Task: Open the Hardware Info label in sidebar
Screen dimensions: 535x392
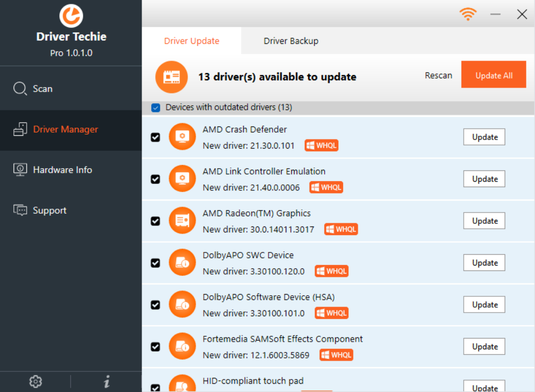Action: (x=63, y=170)
